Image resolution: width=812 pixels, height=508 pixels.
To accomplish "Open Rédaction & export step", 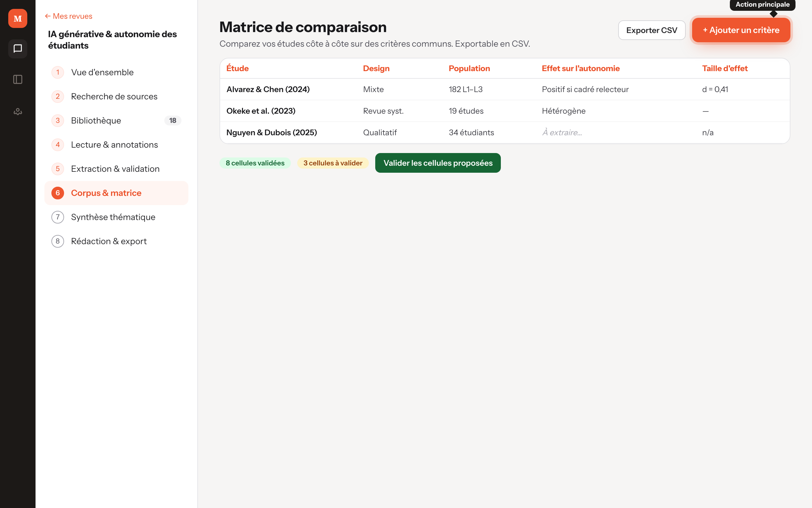I will coord(116,242).
